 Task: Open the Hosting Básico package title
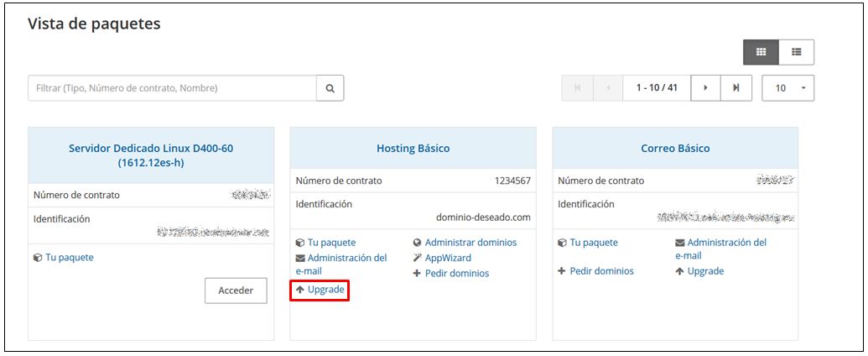(413, 148)
